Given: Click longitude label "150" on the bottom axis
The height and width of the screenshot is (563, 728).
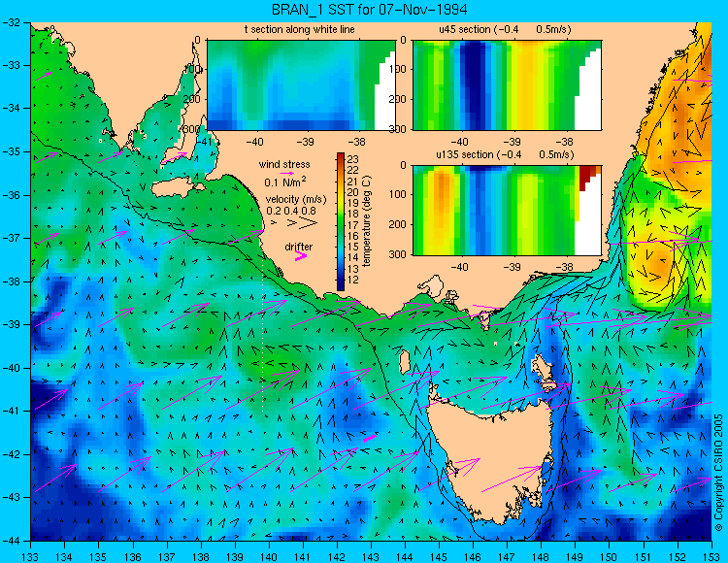Looking at the screenshot, I should [609, 557].
